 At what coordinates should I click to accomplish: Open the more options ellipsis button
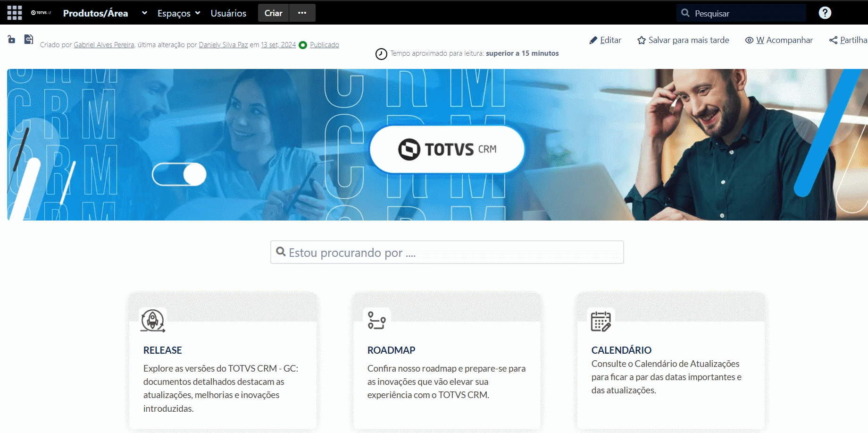coord(302,13)
